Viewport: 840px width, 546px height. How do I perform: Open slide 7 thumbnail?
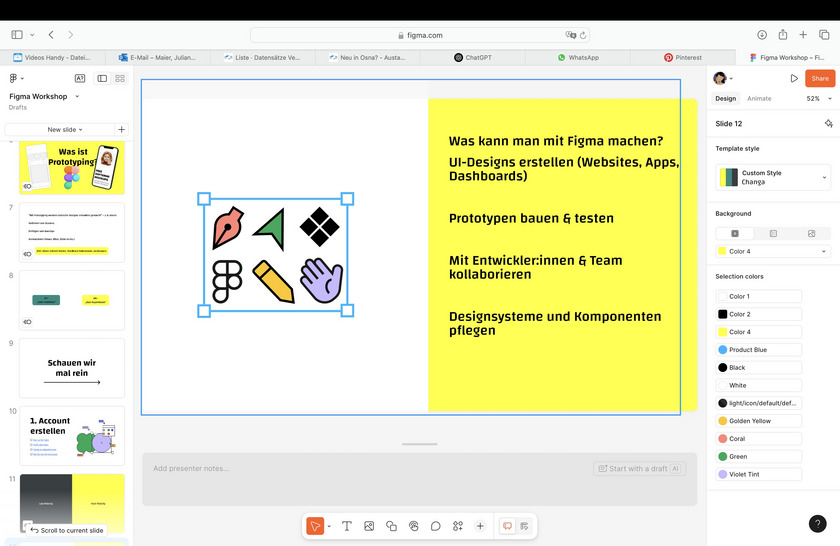(x=72, y=232)
